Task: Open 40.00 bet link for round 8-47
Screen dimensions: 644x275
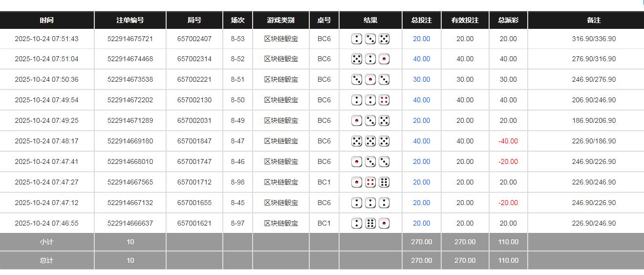Action: (421, 141)
